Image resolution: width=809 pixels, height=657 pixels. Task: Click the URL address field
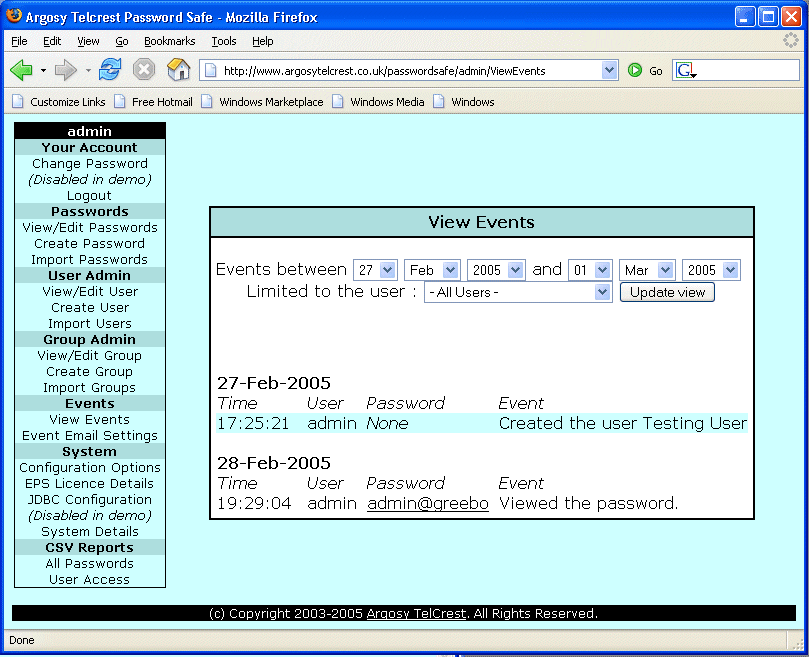pos(410,70)
